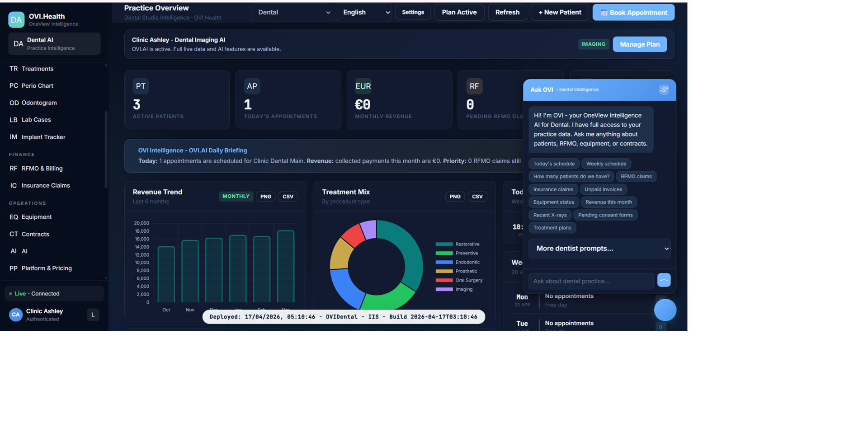Click the Plan Active button
Viewport: 868px width, 423px height.
pyautogui.click(x=459, y=12)
